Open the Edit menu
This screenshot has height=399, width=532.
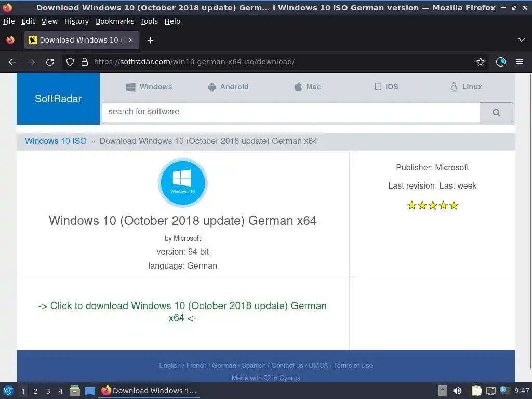(x=28, y=21)
